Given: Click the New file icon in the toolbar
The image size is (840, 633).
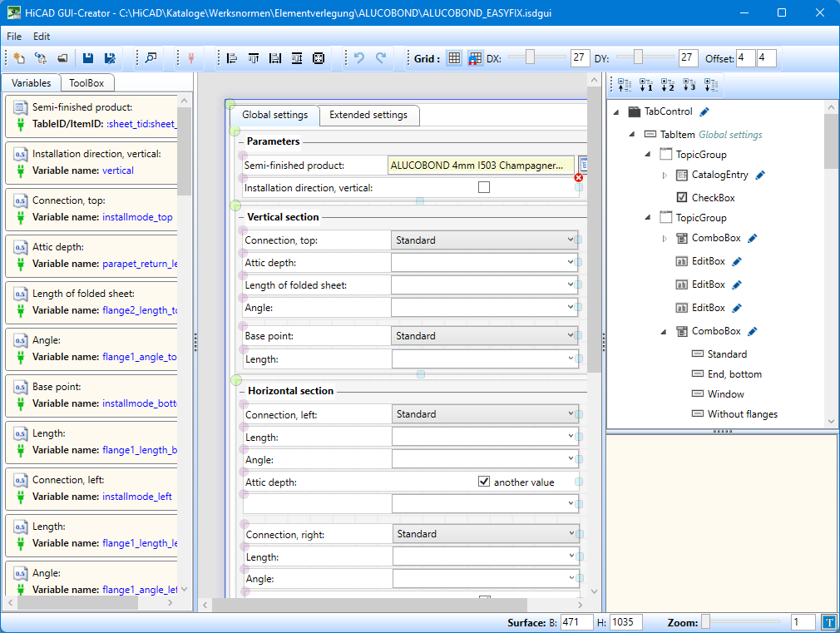Looking at the screenshot, I should tap(19, 58).
